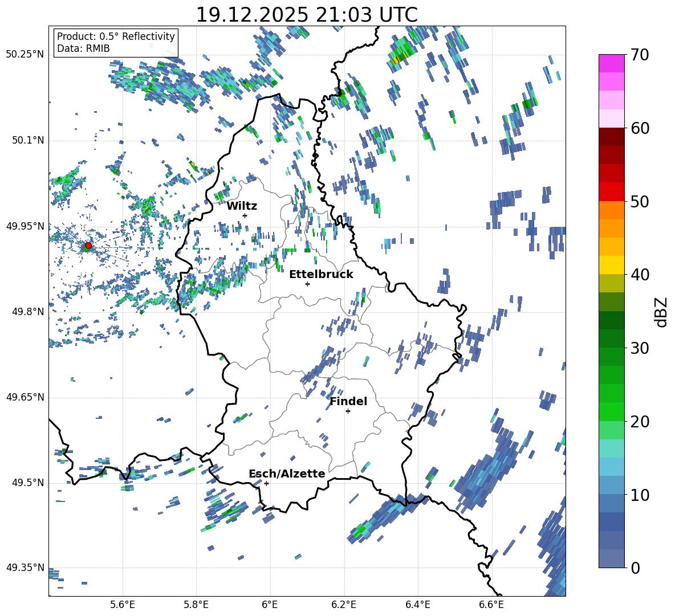Screen dimensions: 675x616
Task: Pick the bright magenta swatch at colorbar top
Action: pyautogui.click(x=612, y=63)
